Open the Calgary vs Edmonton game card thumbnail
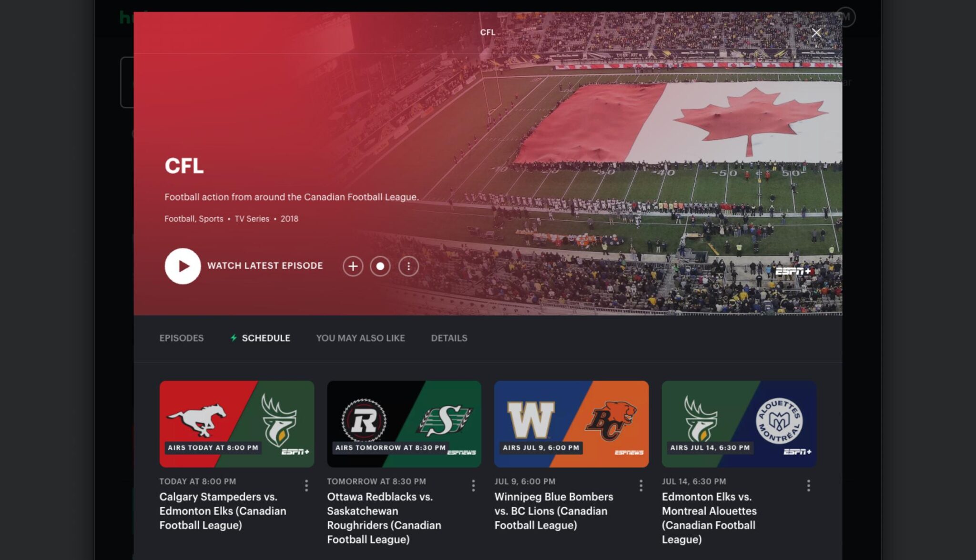 pyautogui.click(x=237, y=422)
